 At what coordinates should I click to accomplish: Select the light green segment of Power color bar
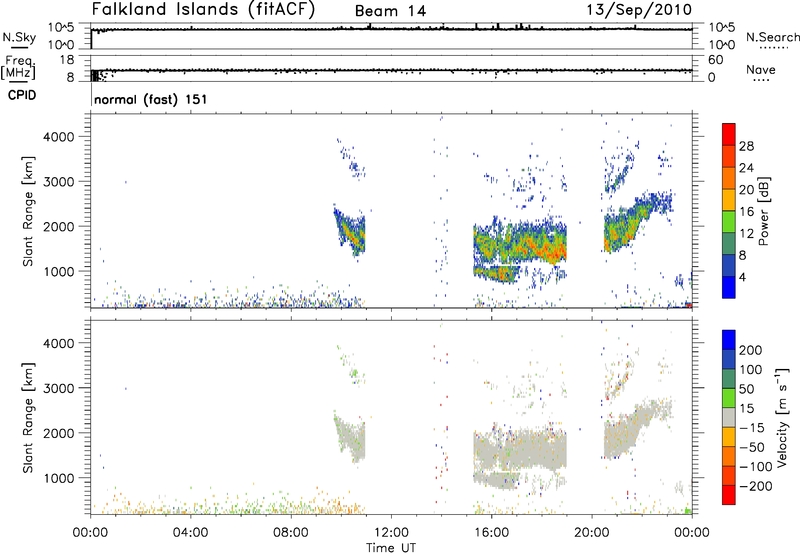(729, 221)
